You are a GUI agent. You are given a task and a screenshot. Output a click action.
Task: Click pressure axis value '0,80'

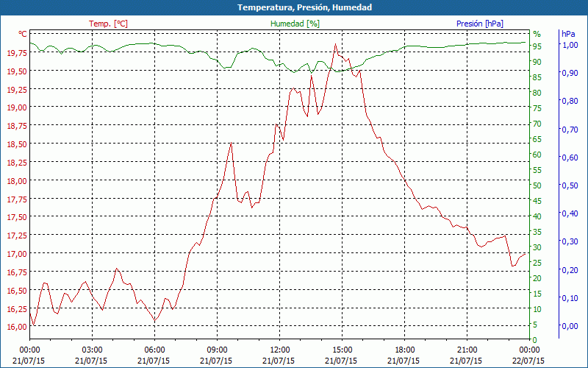click(x=570, y=101)
